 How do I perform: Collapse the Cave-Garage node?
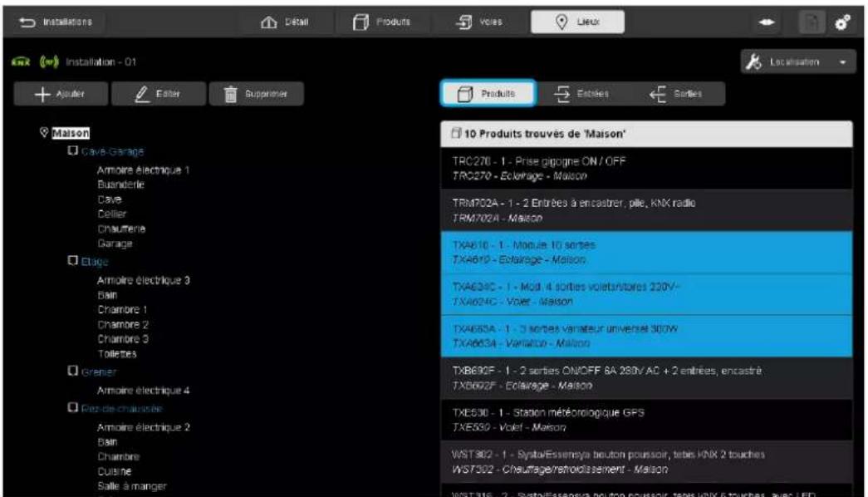pyautogui.click(x=72, y=150)
